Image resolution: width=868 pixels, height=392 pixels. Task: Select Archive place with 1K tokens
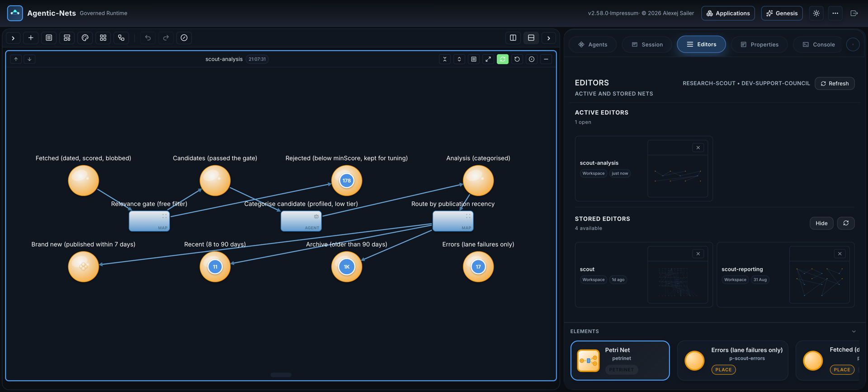(x=347, y=267)
